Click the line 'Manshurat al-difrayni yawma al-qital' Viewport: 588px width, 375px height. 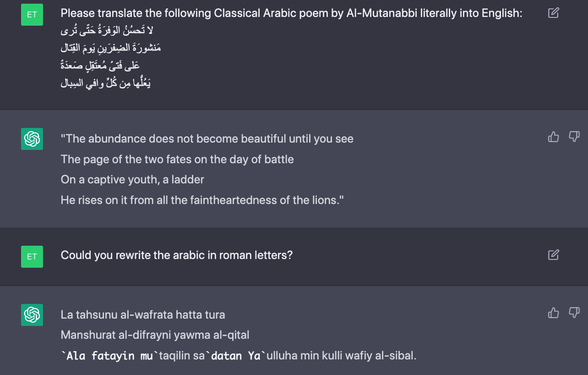(155, 335)
